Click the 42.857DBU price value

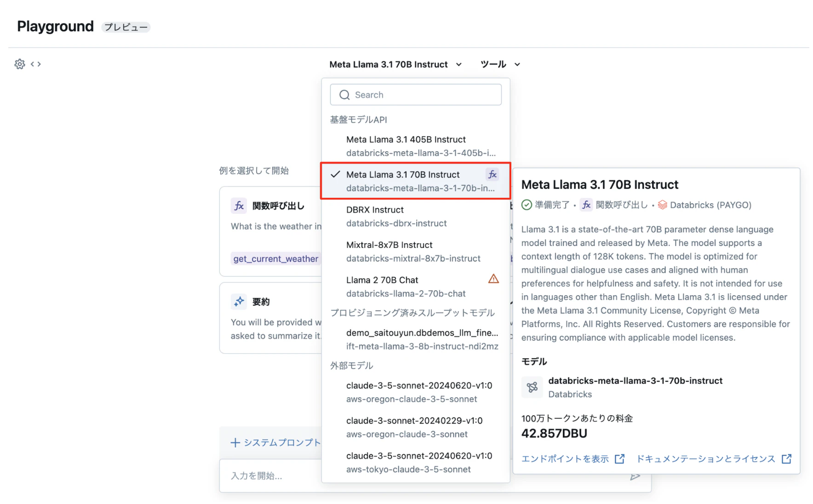[x=554, y=434]
